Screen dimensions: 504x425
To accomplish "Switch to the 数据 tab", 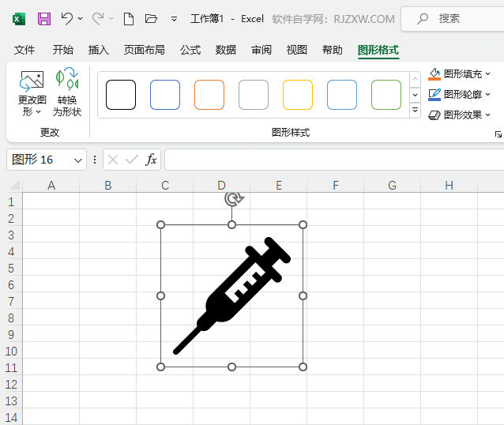I will 226,50.
